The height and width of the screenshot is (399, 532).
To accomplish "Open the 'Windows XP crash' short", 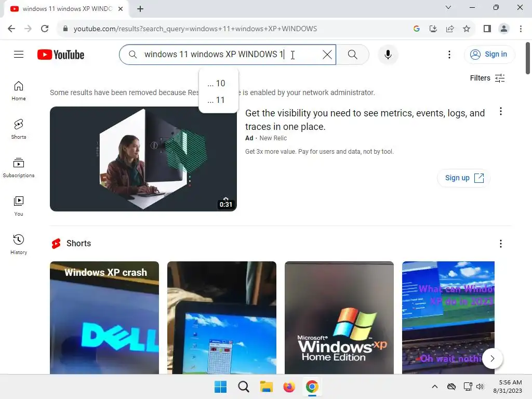I will click(x=104, y=317).
